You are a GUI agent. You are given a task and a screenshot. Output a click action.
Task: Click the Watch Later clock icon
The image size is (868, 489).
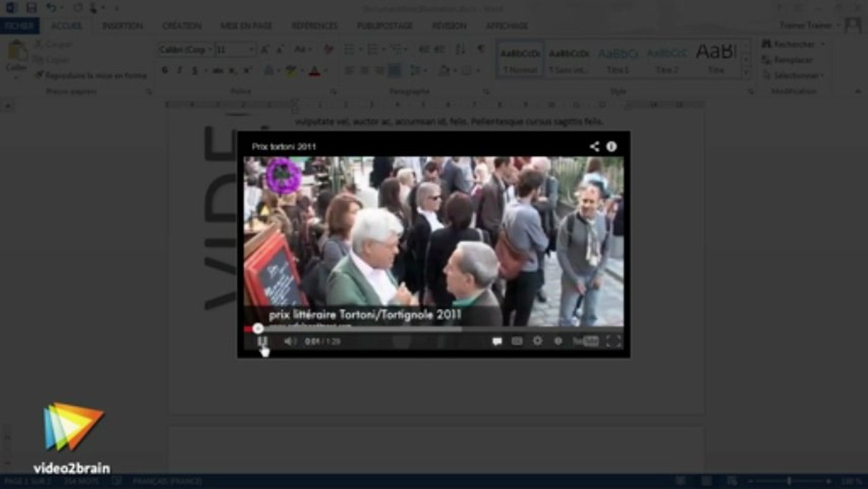[558, 341]
